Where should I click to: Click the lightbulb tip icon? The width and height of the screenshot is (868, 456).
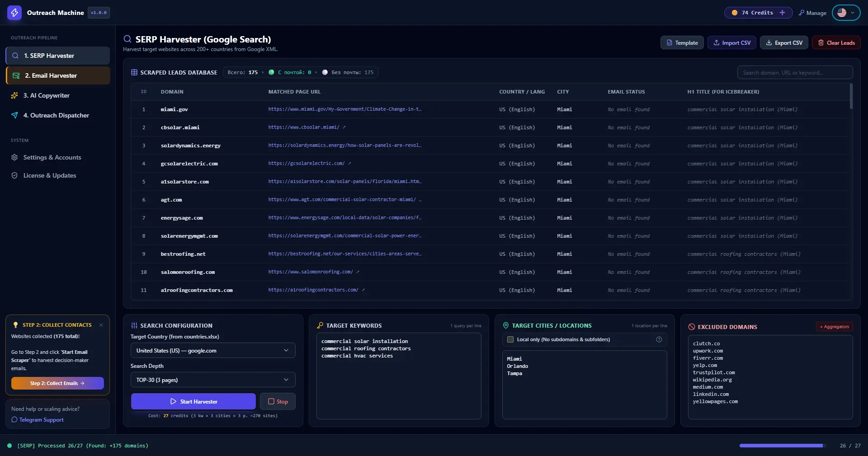[16, 325]
